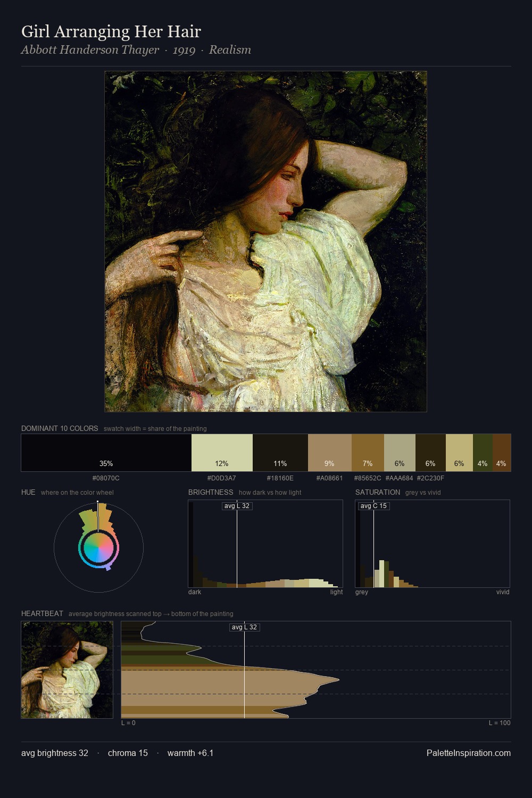Viewport: 532px width, 798px height.
Task: Select the #D0D3A7 hex code label
Action: pos(222,478)
